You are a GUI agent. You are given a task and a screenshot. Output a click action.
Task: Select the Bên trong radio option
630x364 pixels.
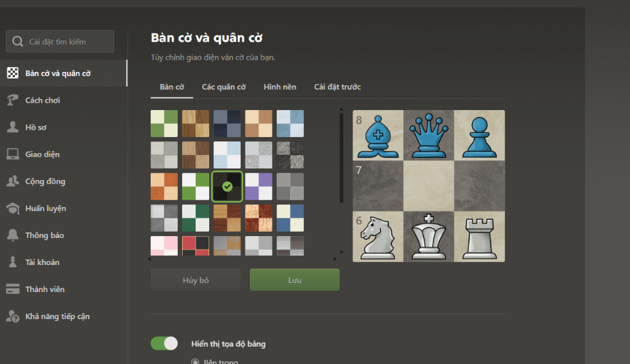[195, 362]
